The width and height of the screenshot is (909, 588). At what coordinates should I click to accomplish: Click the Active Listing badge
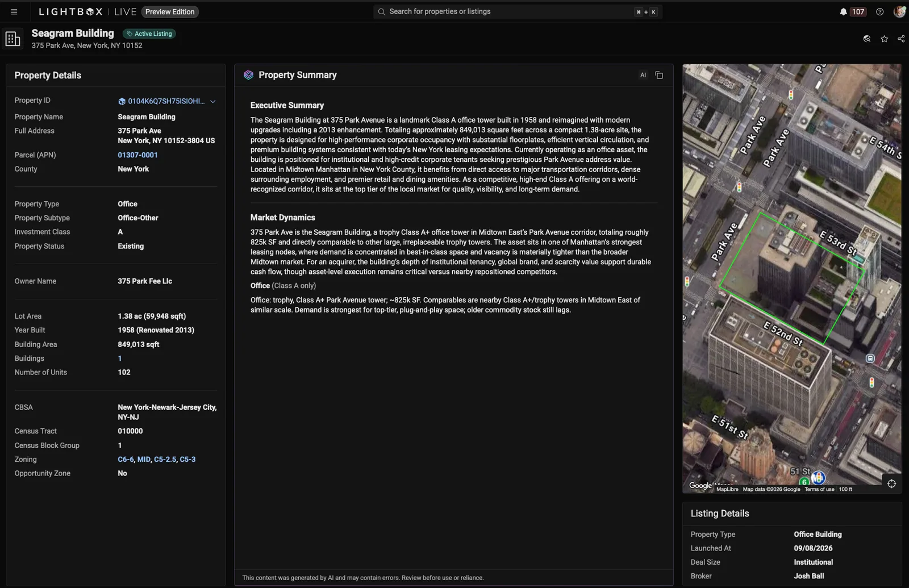tap(149, 34)
